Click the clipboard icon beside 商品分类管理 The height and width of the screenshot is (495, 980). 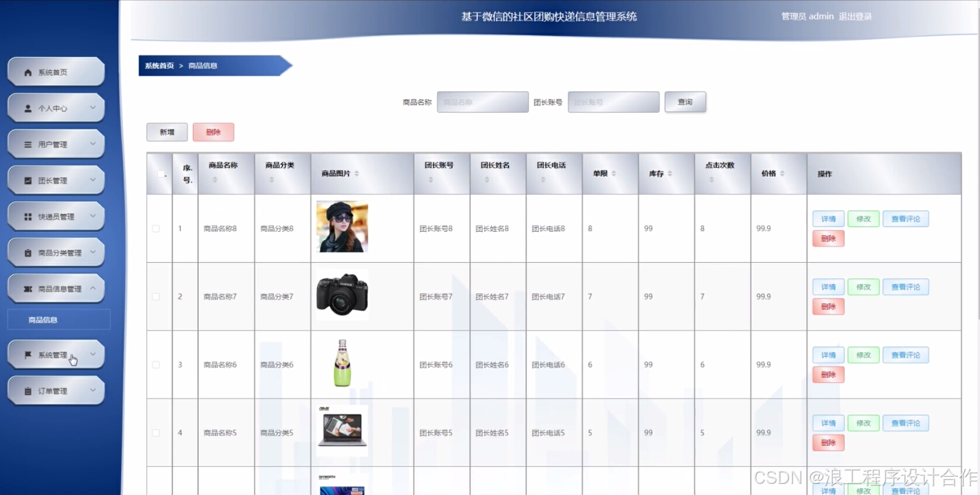pos(27,253)
